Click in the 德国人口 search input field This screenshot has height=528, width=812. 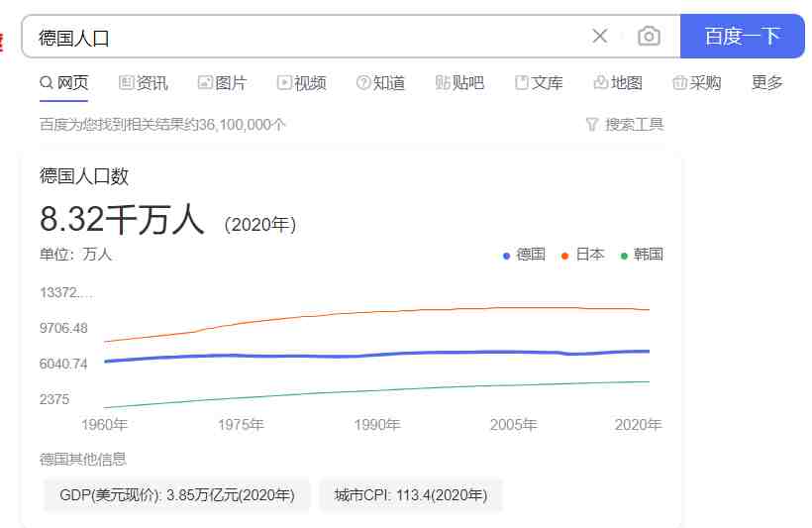306,37
